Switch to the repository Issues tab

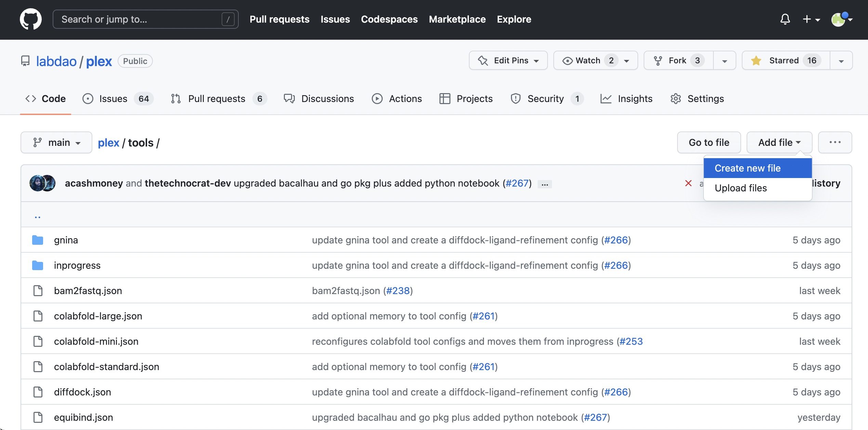click(x=118, y=99)
